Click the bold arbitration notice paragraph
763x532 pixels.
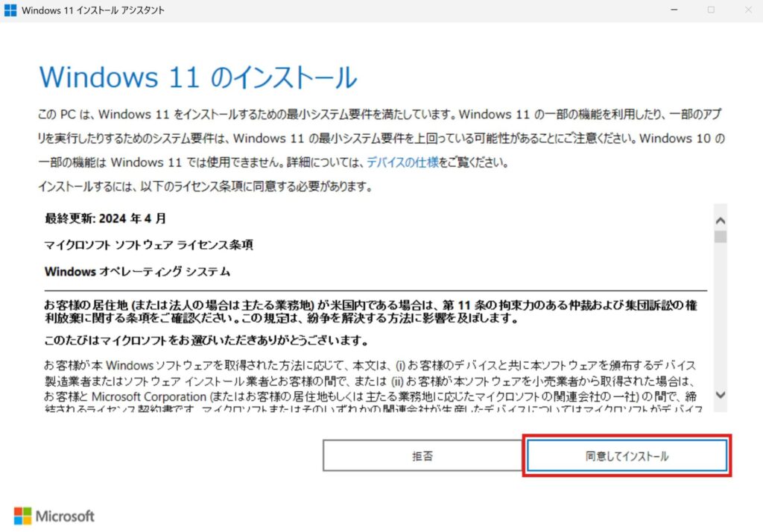(x=373, y=312)
